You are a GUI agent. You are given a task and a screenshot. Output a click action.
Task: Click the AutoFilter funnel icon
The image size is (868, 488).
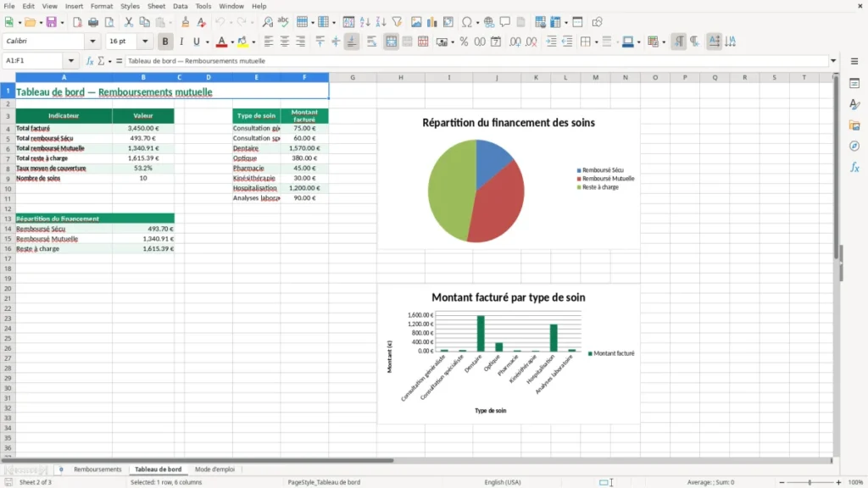[397, 22]
